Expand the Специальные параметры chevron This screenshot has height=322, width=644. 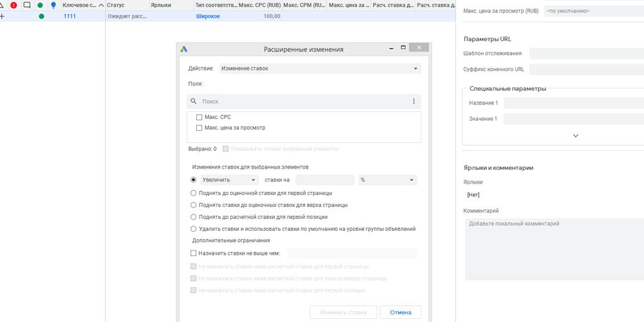click(x=575, y=136)
